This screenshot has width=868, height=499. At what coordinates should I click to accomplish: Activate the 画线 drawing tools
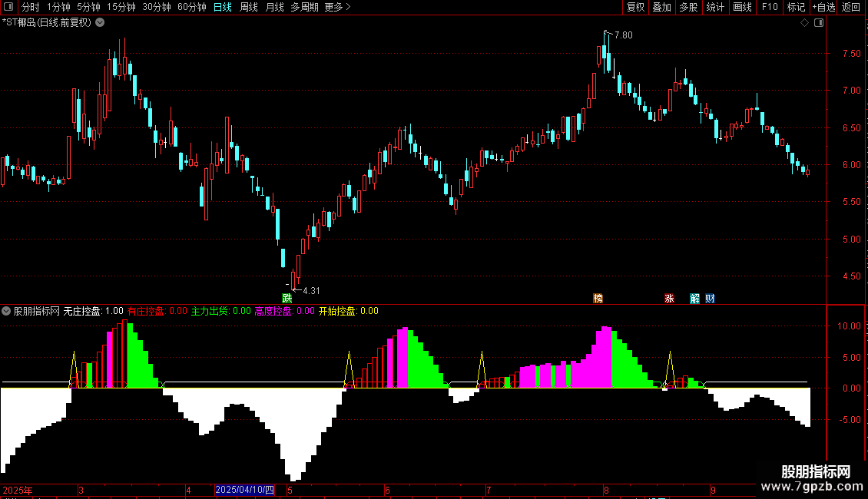click(742, 7)
